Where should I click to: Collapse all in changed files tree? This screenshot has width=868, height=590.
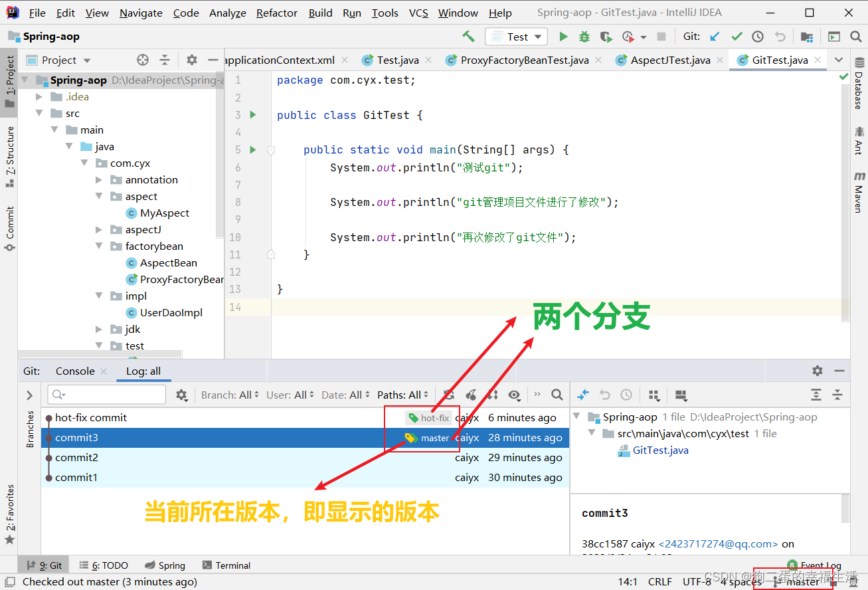click(x=837, y=395)
